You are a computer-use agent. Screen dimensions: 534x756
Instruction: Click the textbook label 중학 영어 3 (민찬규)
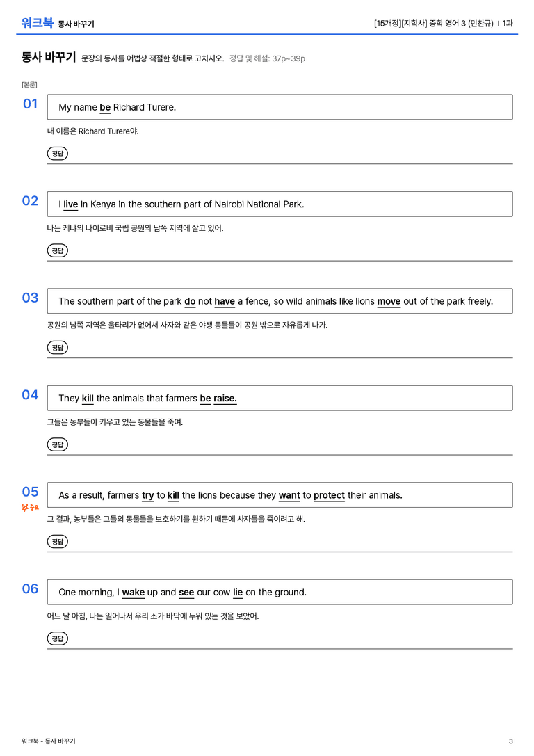pos(461,23)
